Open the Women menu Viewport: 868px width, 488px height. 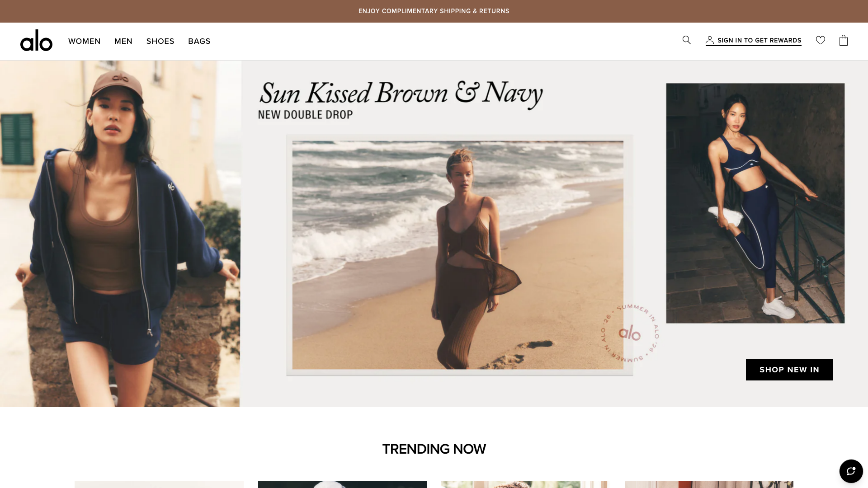[x=85, y=41]
